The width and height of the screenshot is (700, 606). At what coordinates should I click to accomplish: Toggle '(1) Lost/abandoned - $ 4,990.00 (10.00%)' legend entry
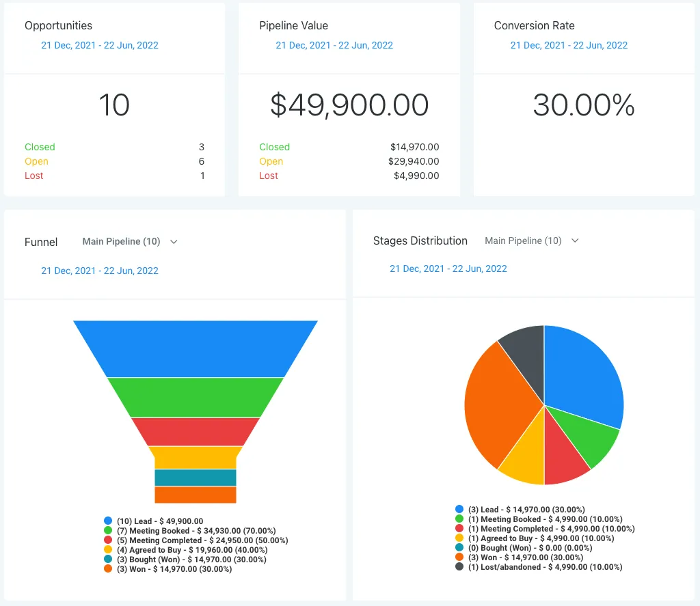[x=545, y=567]
